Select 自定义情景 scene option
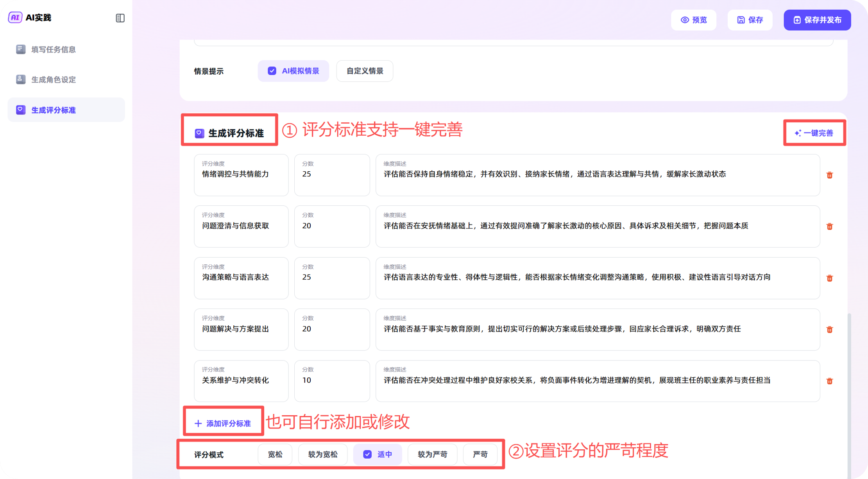 tap(365, 71)
